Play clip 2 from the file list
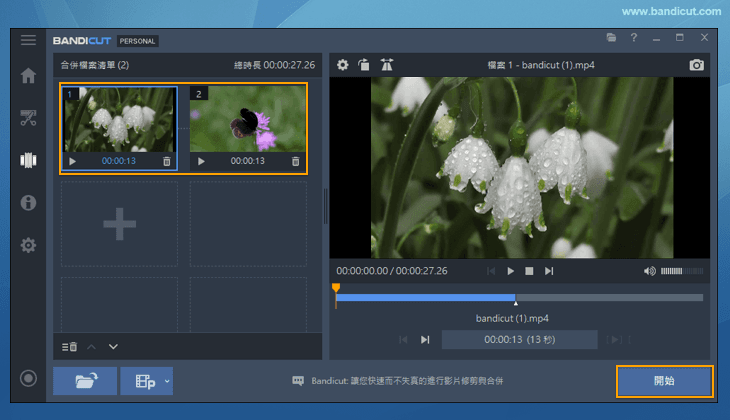Screen dimensions: 730x420 click(201, 161)
